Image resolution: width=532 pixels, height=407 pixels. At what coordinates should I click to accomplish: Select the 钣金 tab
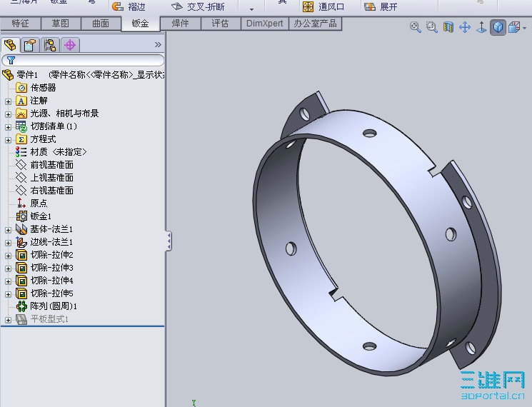(x=141, y=24)
